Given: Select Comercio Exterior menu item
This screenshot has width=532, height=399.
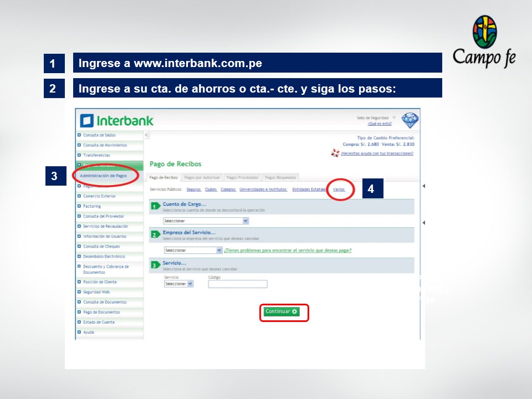Looking at the screenshot, I should tap(99, 196).
